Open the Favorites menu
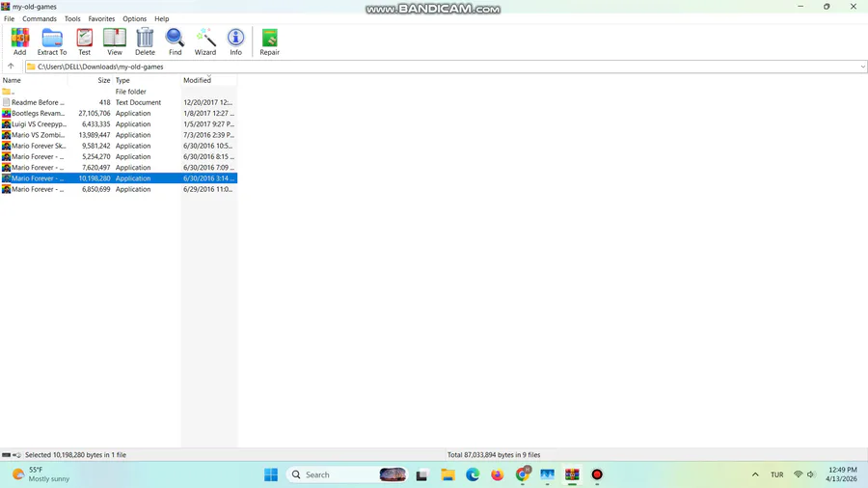Viewport: 868px width, 488px height. 101,19
